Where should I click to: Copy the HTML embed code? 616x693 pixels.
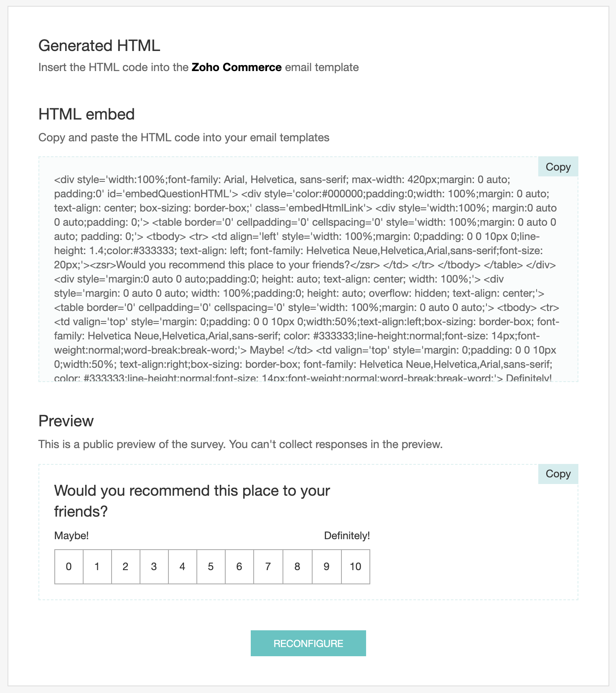coord(558,167)
